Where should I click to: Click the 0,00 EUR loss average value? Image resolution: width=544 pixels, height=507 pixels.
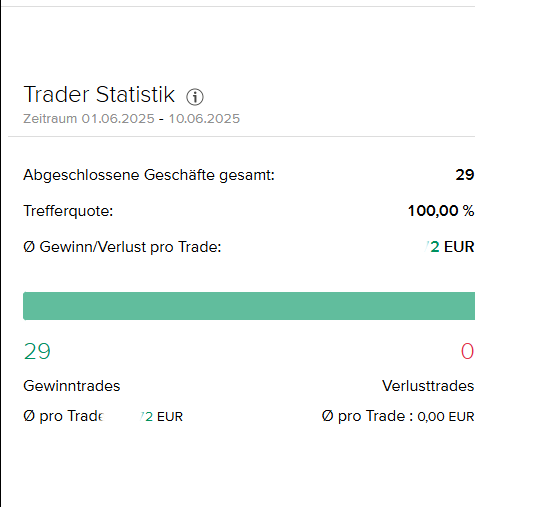tap(445, 416)
